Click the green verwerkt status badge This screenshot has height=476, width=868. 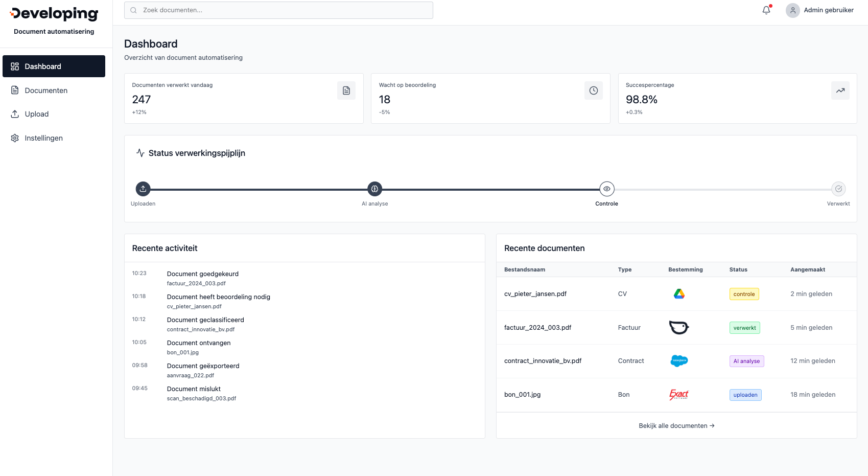click(744, 328)
